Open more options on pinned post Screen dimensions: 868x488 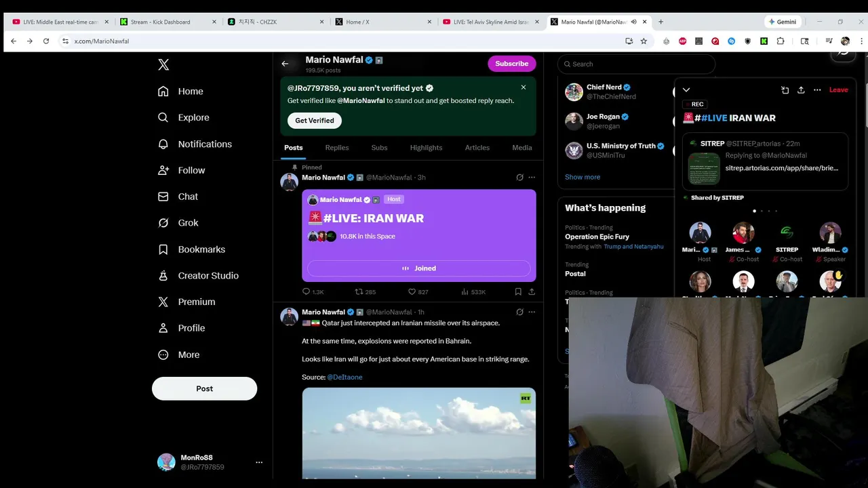[x=532, y=178]
